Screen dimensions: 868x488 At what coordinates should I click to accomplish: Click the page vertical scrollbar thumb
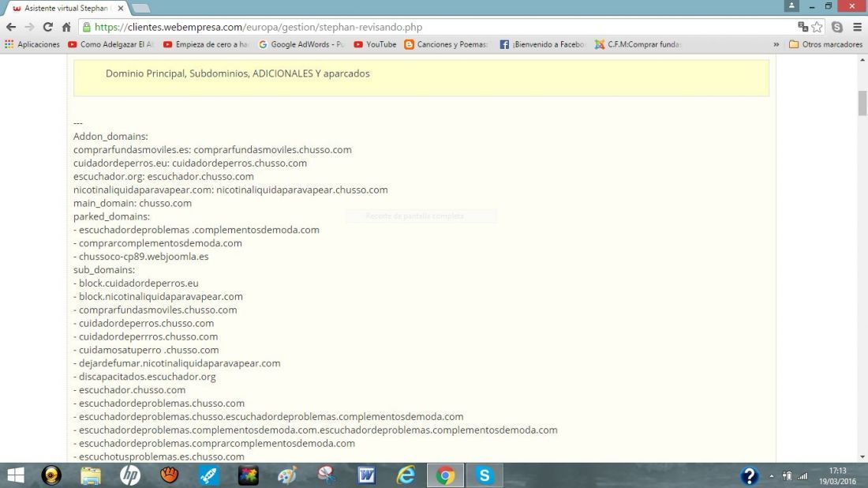click(x=862, y=103)
